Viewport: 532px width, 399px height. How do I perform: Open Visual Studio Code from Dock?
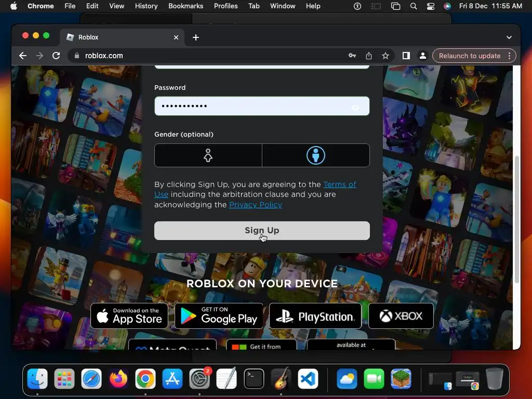(308, 379)
